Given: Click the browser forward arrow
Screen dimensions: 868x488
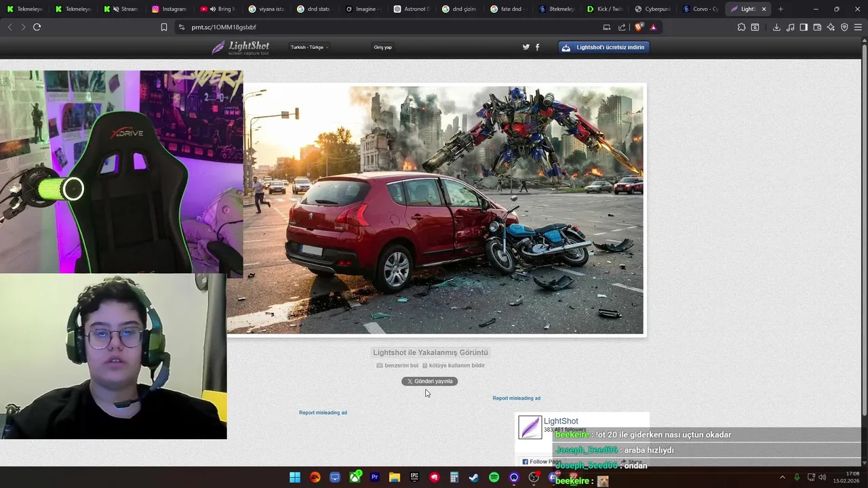Looking at the screenshot, I should pyautogui.click(x=23, y=27).
